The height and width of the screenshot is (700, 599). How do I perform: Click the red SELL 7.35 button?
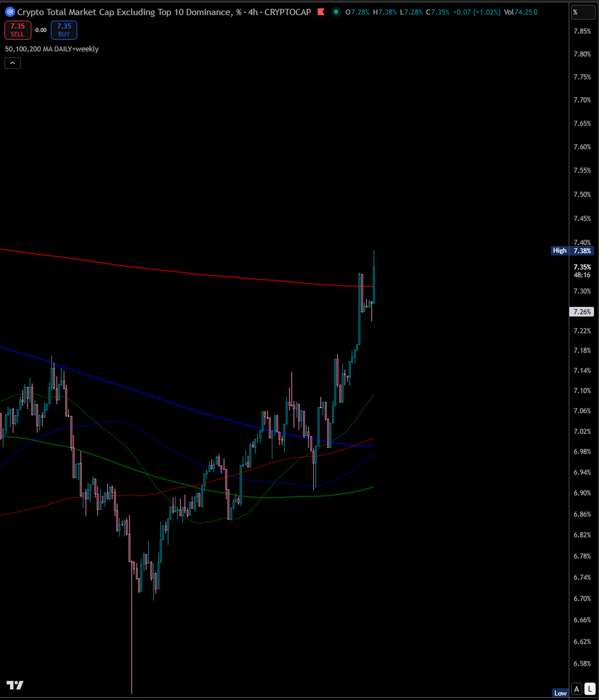coord(17,30)
